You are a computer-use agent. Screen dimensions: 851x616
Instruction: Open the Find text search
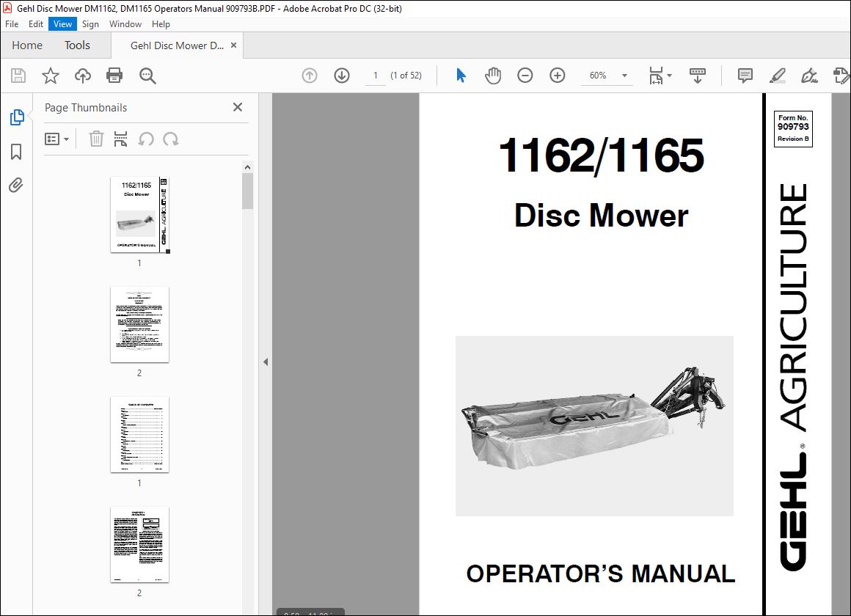point(147,76)
